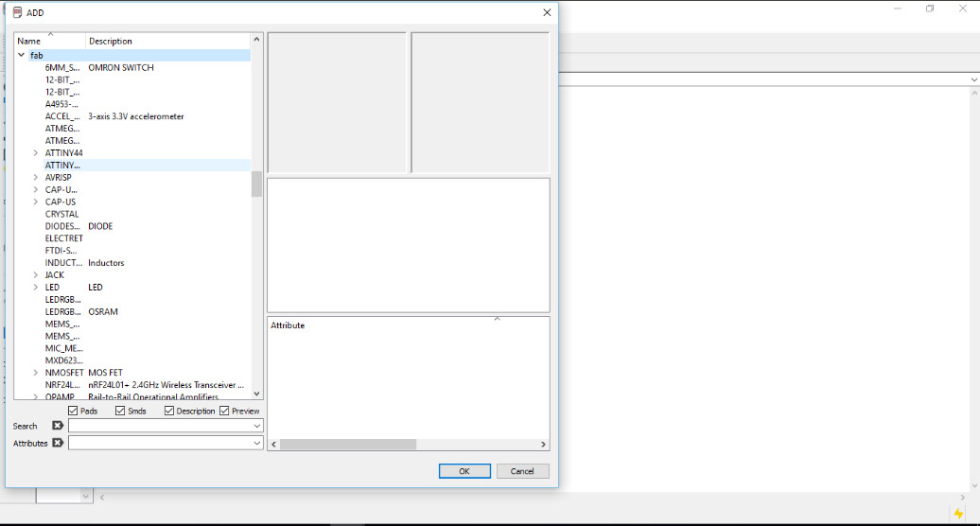Image resolution: width=980 pixels, height=526 pixels.
Task: Toggle the Smds checkbox
Action: click(x=120, y=411)
